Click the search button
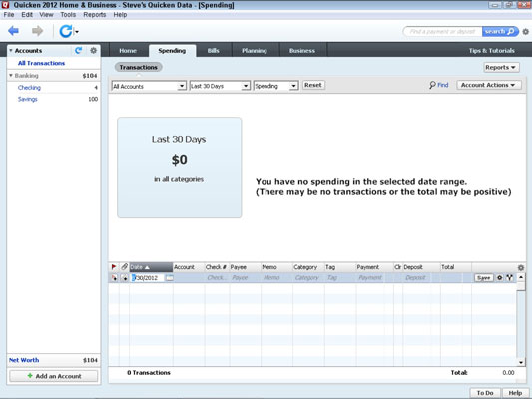 500,32
